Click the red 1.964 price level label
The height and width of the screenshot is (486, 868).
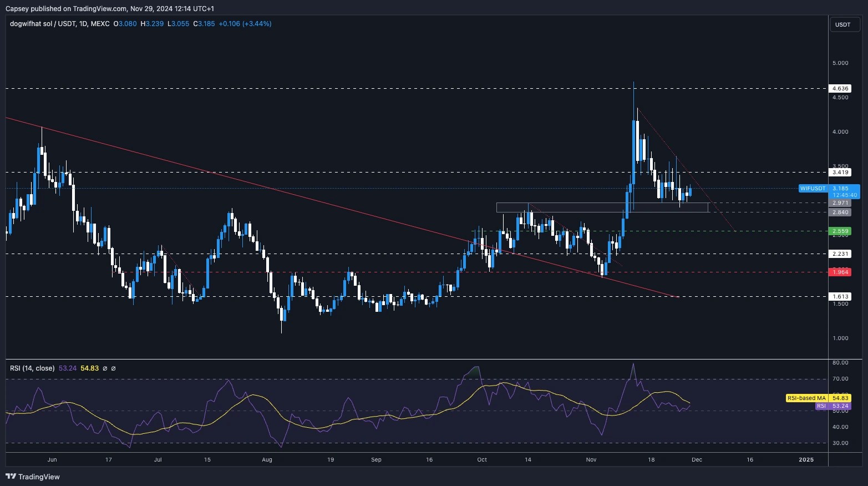point(840,272)
